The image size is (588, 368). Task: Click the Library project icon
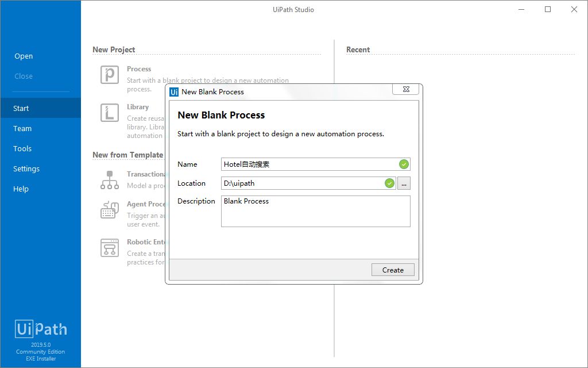[x=110, y=113]
